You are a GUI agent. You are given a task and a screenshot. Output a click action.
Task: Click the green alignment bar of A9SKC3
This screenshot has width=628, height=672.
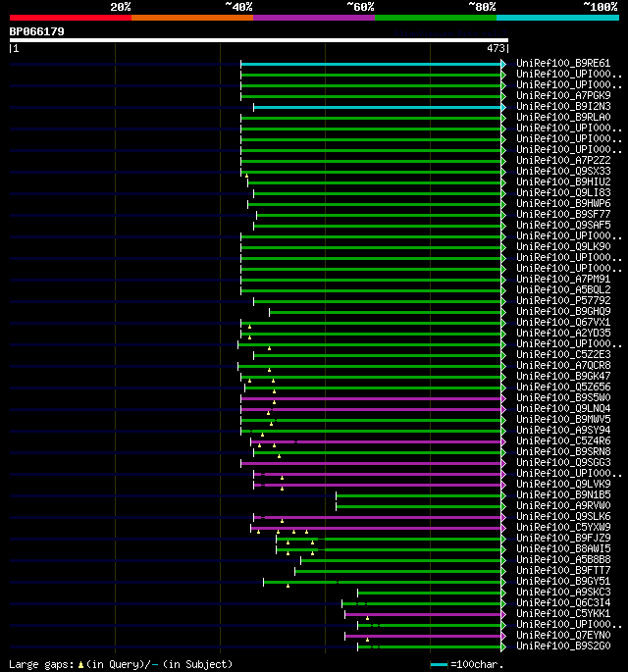(x=430, y=594)
